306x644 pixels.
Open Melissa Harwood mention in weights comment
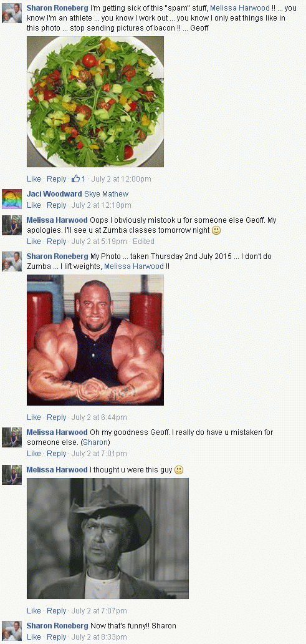(x=134, y=266)
